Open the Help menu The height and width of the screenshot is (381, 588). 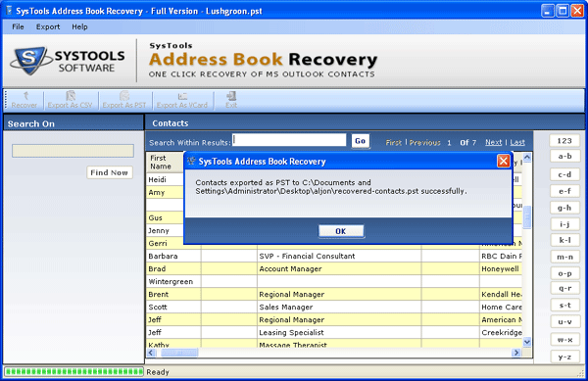(x=79, y=26)
